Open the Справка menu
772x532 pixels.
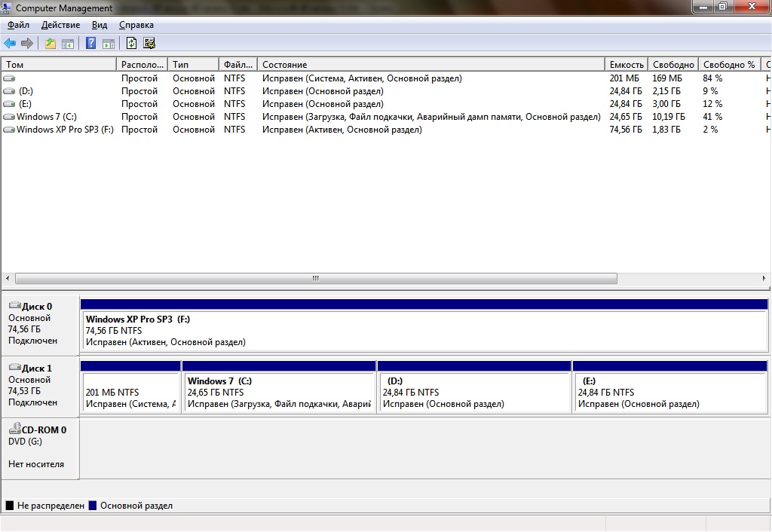136,25
